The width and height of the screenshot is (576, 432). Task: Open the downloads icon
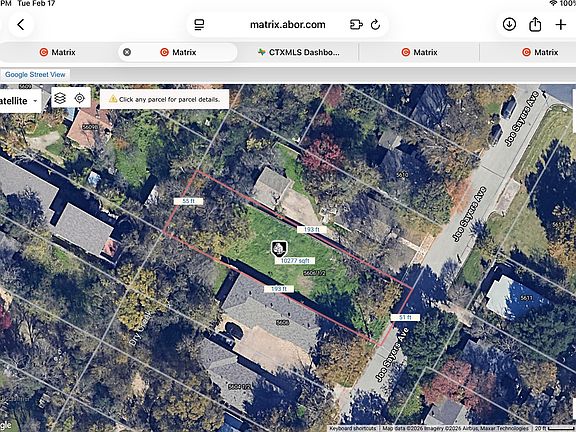coord(509,25)
